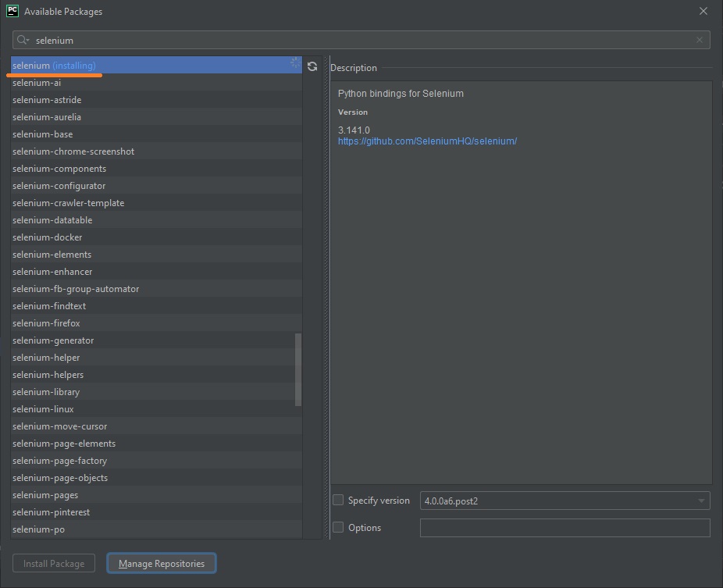Select selenium-pinterest package
The width and height of the screenshot is (723, 588).
click(156, 512)
